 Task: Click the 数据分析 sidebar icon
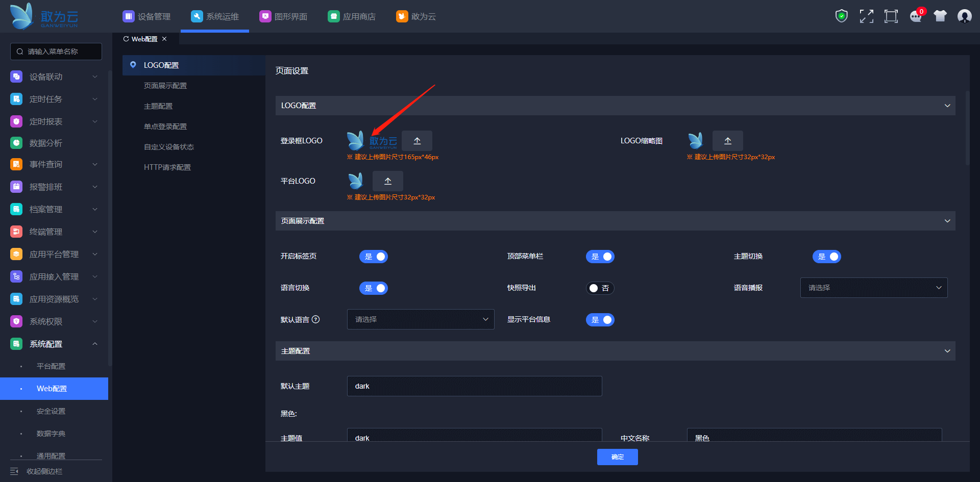[x=16, y=143]
